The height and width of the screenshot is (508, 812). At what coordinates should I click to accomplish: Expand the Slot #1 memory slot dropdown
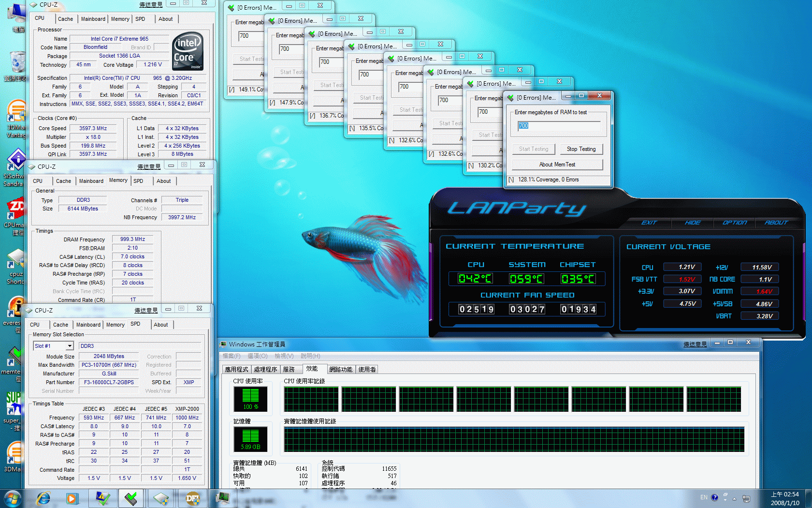click(70, 346)
